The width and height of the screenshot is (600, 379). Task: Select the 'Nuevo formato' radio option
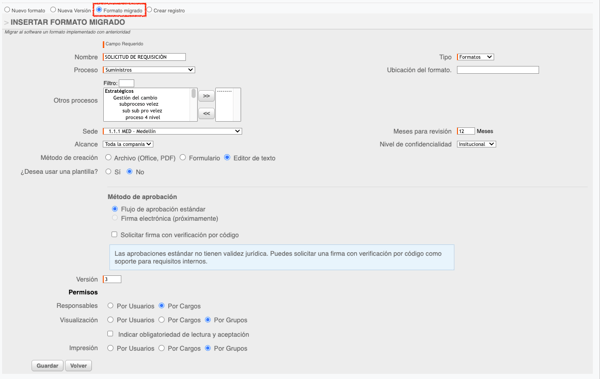(7, 10)
